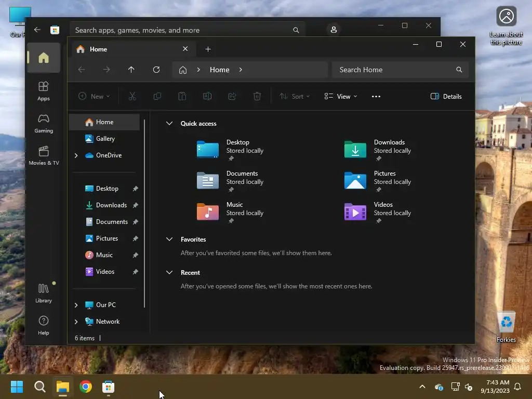Expand OneDrive in navigation pane

[76, 155]
